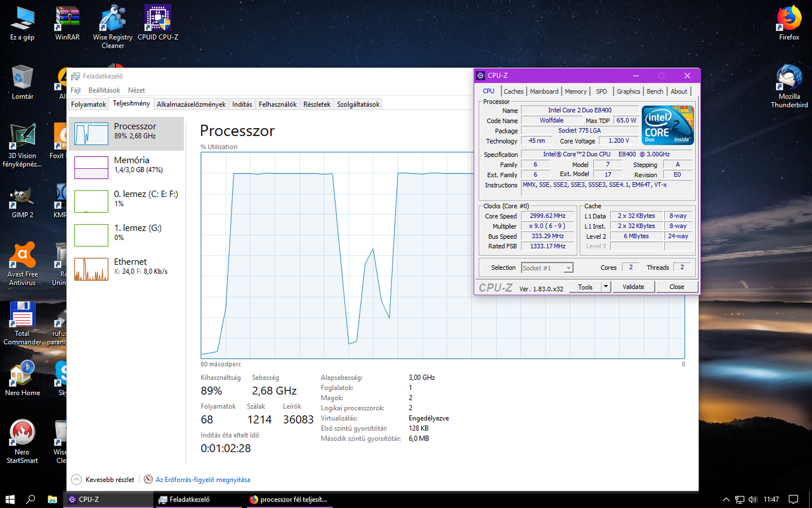
Task: Click the Intel Core 2 Duo logo
Action: [667, 125]
